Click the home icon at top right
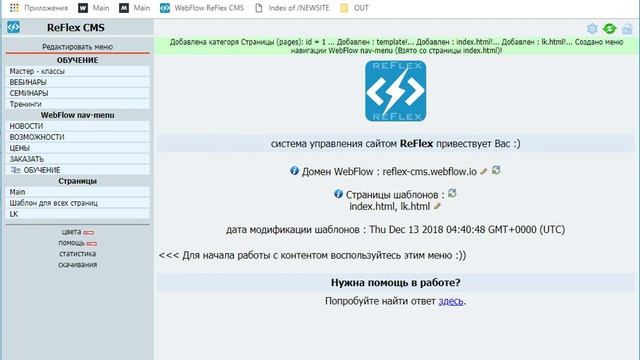Screen dimensions: 640x360 pyautogui.click(x=627, y=28)
